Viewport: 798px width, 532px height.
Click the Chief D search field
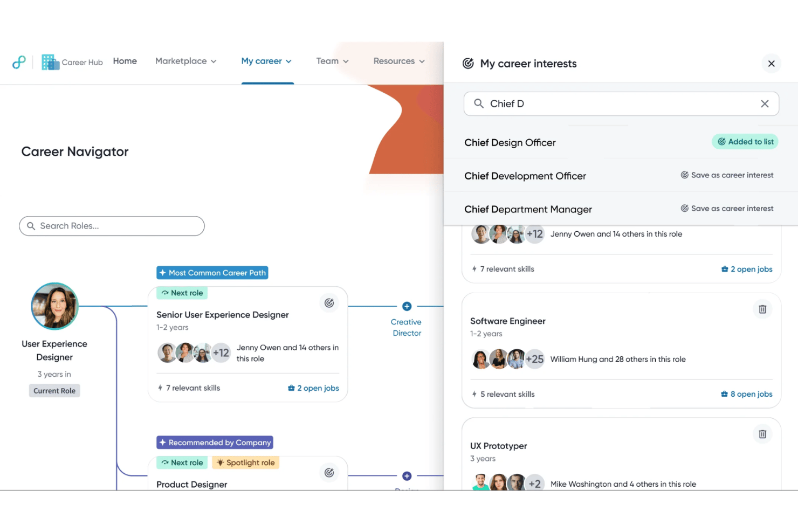point(621,103)
